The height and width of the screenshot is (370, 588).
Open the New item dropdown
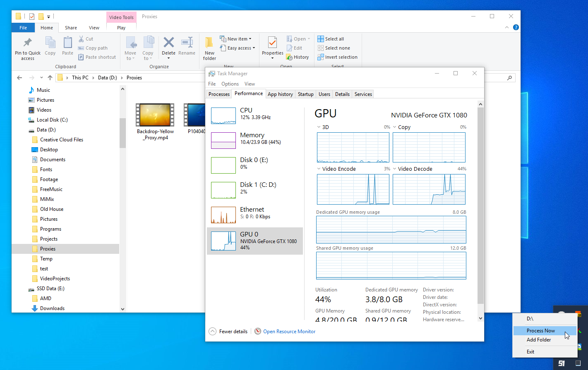(x=236, y=38)
